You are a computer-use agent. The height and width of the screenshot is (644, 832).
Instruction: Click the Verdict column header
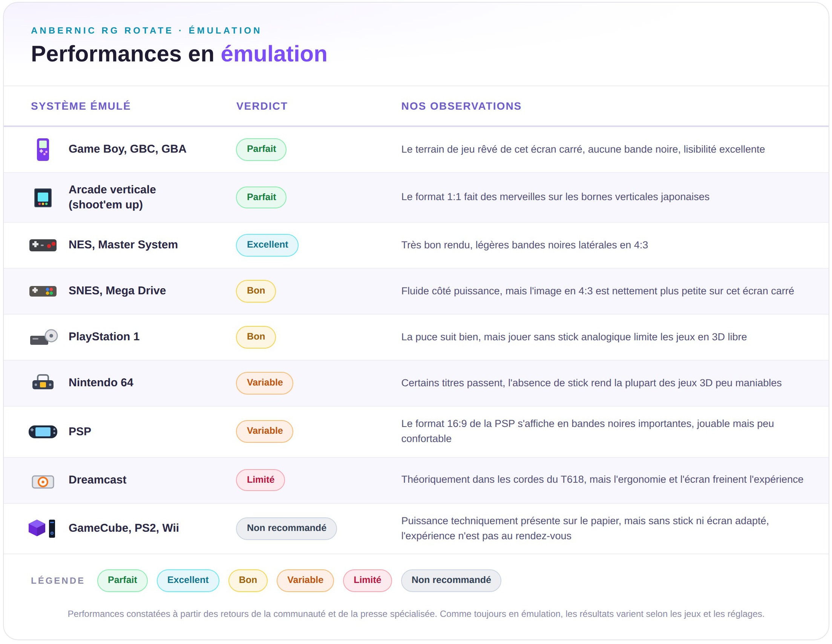[x=262, y=106]
